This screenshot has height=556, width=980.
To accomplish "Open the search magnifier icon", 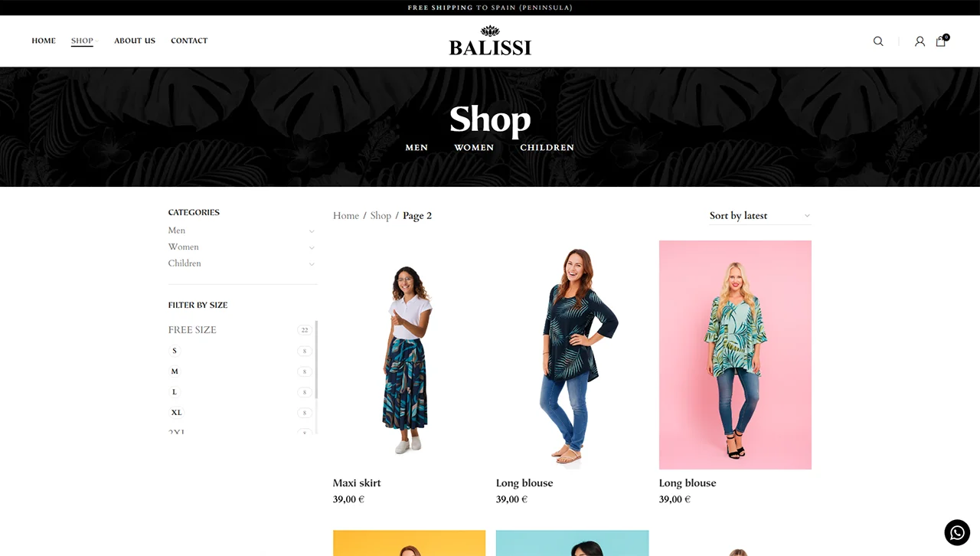I will click(x=878, y=41).
